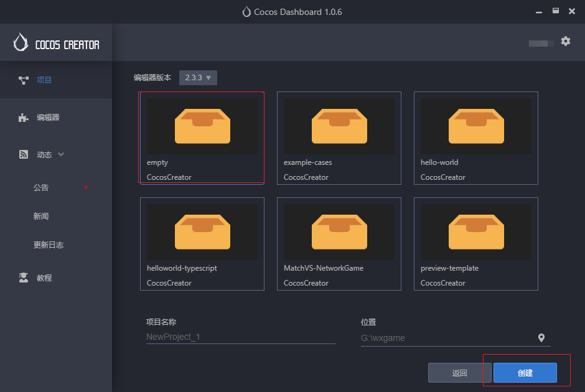Select the empty project template
The height and width of the screenshot is (392, 585).
(x=202, y=137)
